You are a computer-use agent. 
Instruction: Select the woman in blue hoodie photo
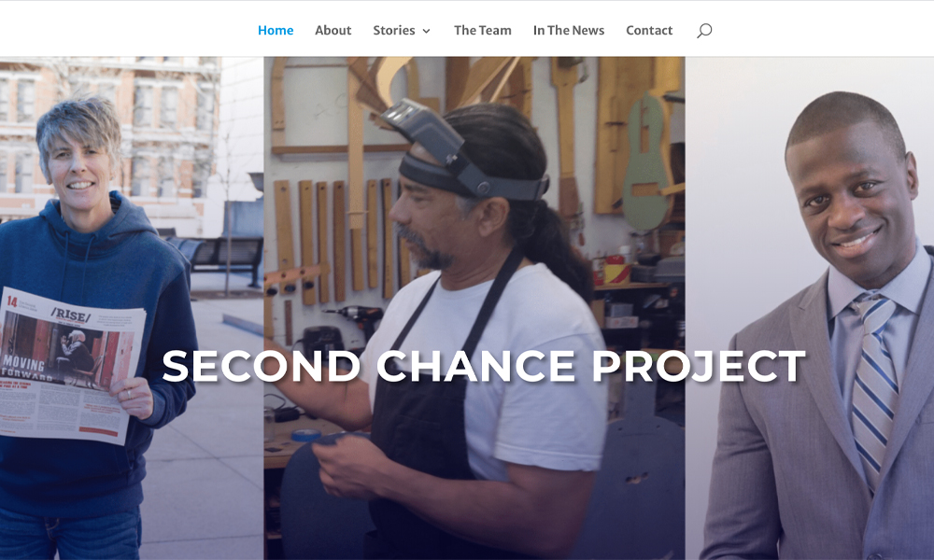pyautogui.click(x=132, y=308)
